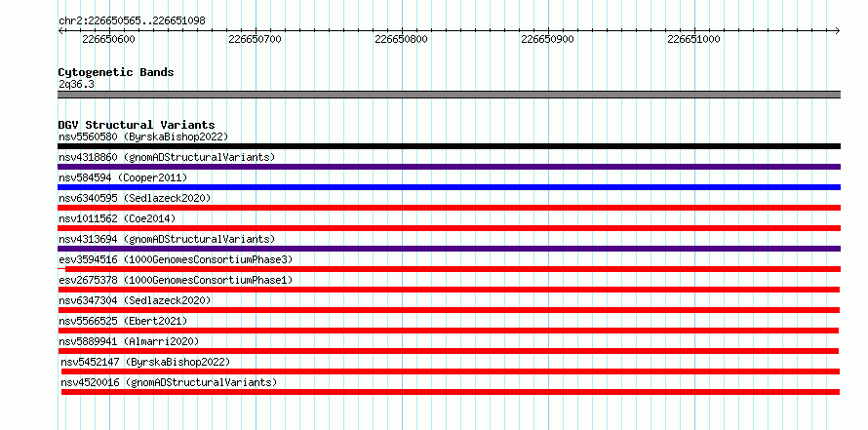Open nsv4318860 (gnomADStructuralVariants) label
Image resolution: width=868 pixels, height=430 pixels.
click(x=167, y=157)
